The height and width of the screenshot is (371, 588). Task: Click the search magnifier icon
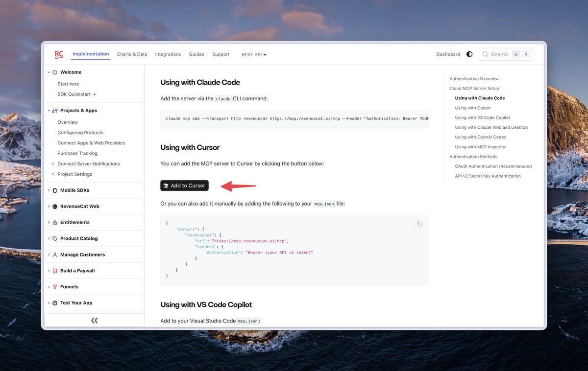[x=485, y=54]
